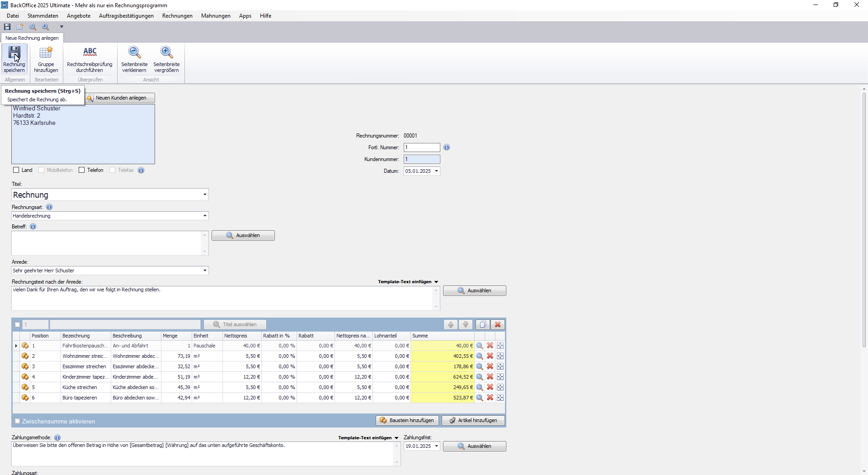Move group down with the arrow button
This screenshot has height=475, width=868.
pyautogui.click(x=466, y=324)
